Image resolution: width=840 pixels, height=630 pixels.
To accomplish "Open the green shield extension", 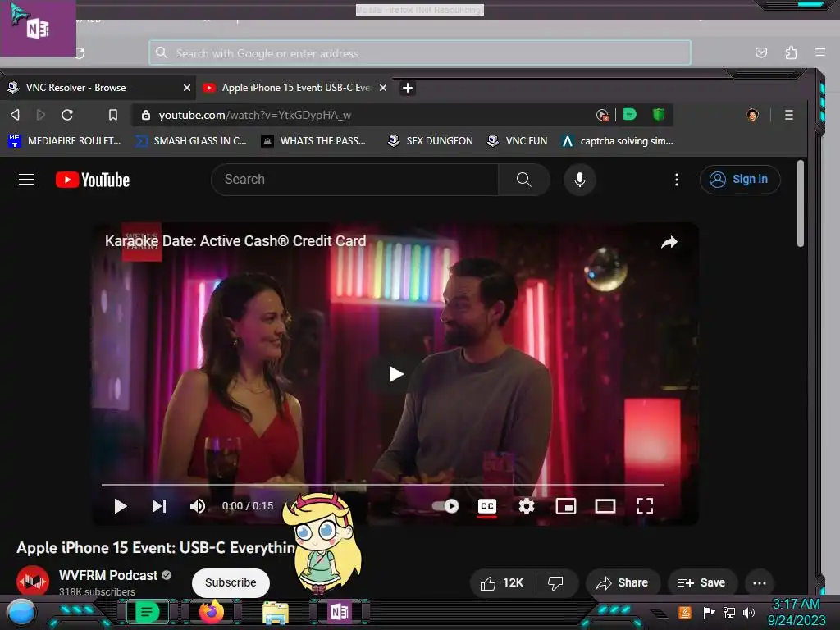I will [659, 114].
